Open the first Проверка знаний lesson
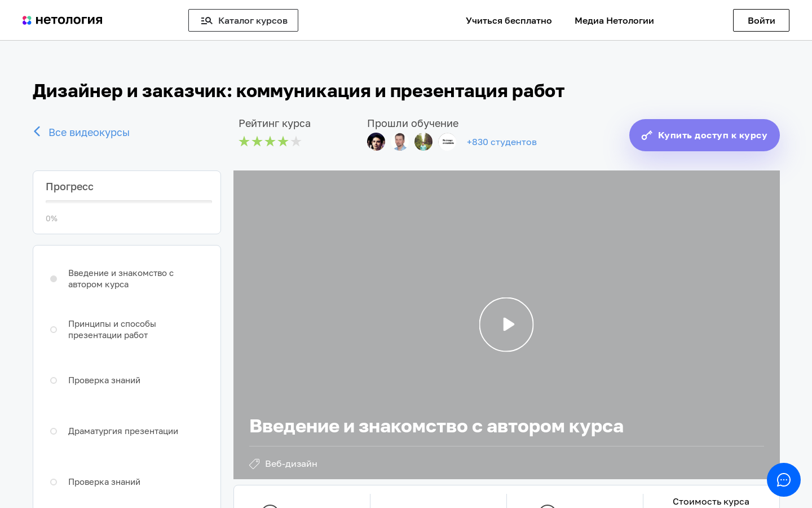Image resolution: width=812 pixels, height=508 pixels. (x=104, y=380)
